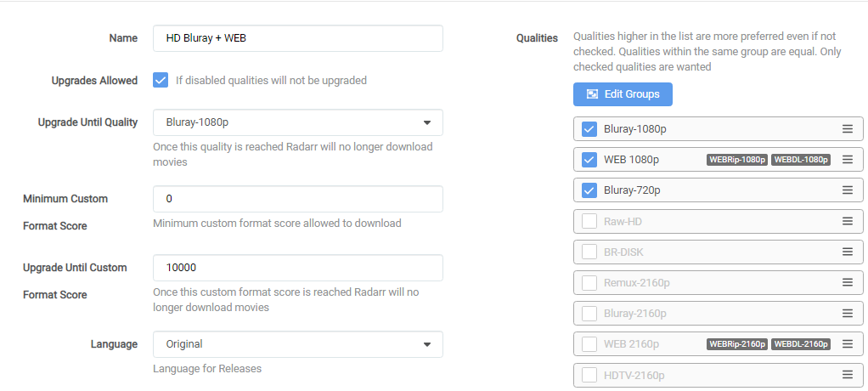Uncheck the WEB 1080p quality group
868x391 pixels.
click(589, 160)
